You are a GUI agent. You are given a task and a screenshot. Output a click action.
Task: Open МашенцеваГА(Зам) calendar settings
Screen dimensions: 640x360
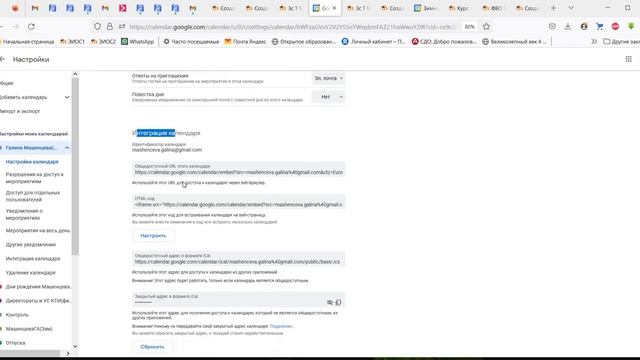pos(29,329)
